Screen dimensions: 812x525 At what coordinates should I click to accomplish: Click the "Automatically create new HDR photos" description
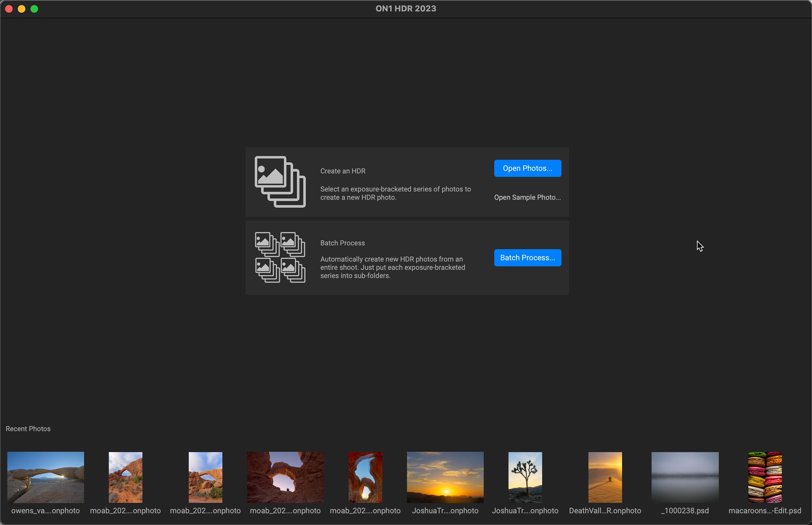point(393,268)
